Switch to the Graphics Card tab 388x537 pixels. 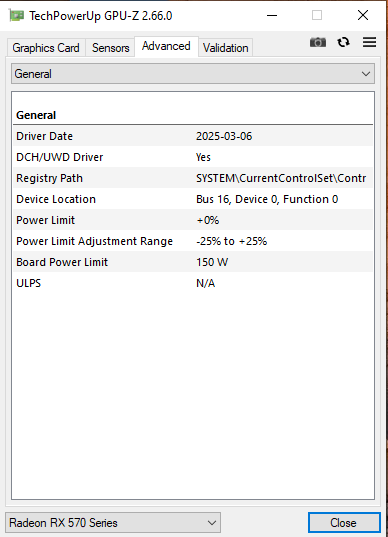(x=46, y=48)
